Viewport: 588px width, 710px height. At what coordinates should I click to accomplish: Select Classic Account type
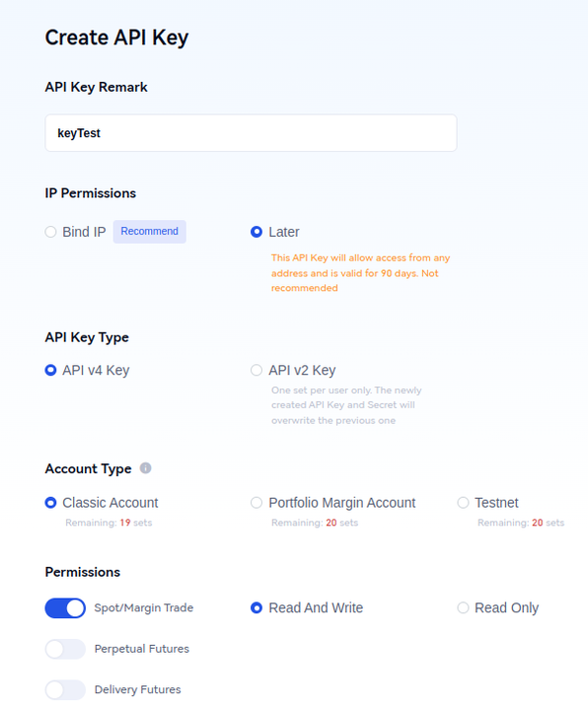coord(50,503)
